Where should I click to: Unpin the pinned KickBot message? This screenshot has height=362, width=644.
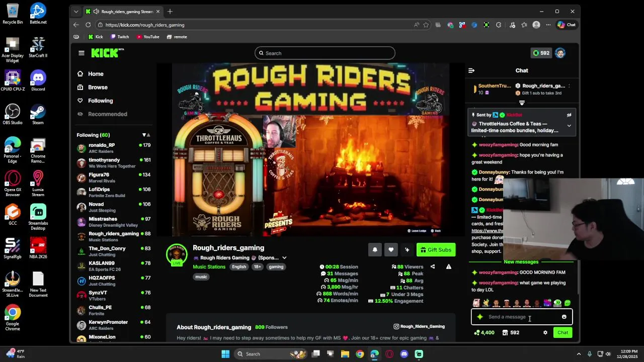pyautogui.click(x=569, y=115)
